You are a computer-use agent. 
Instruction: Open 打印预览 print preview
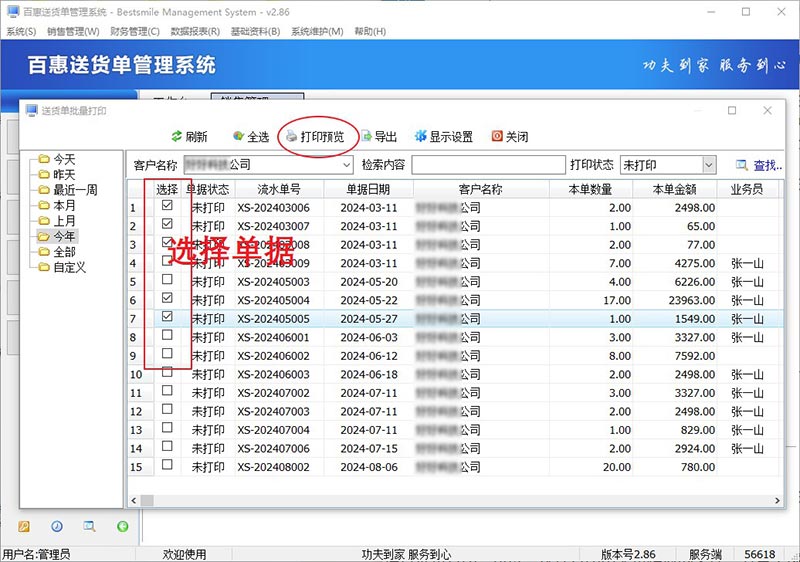(x=315, y=136)
